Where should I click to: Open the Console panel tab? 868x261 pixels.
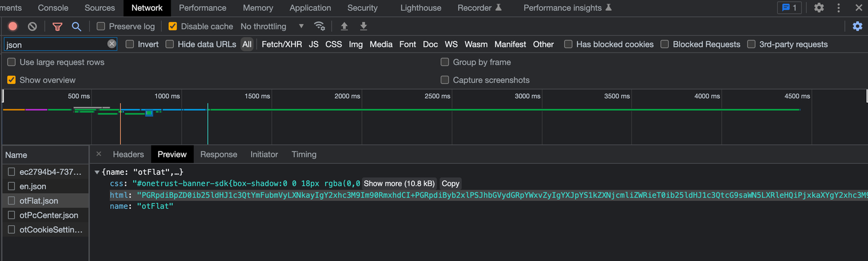click(53, 8)
